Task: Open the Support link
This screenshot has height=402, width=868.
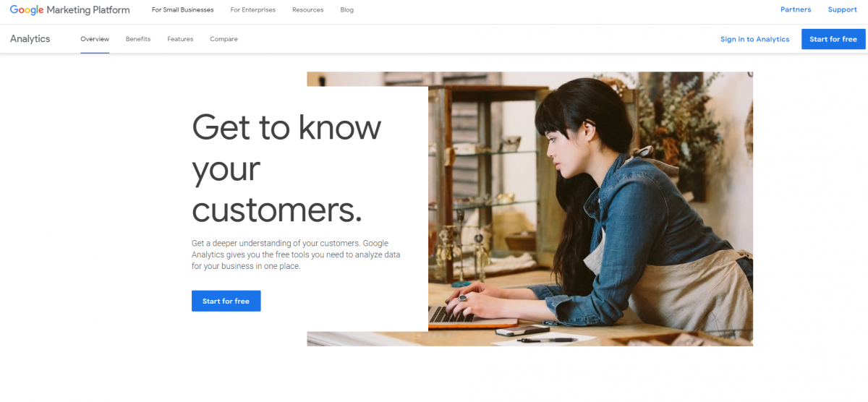Action: 842,9
